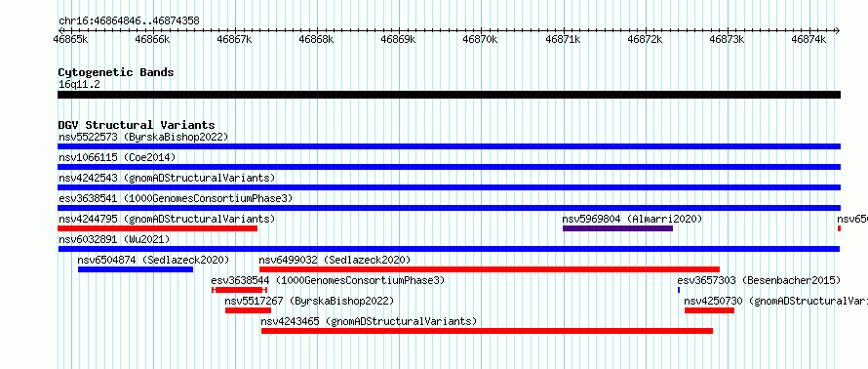This screenshot has height=369, width=868.
Task: Click the esv3638541 (1000GenomesConsortiumPhase3) label
Action: pyautogui.click(x=176, y=198)
